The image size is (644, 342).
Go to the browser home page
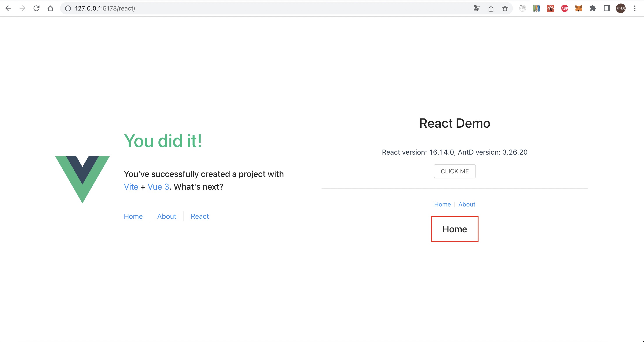[50, 9]
